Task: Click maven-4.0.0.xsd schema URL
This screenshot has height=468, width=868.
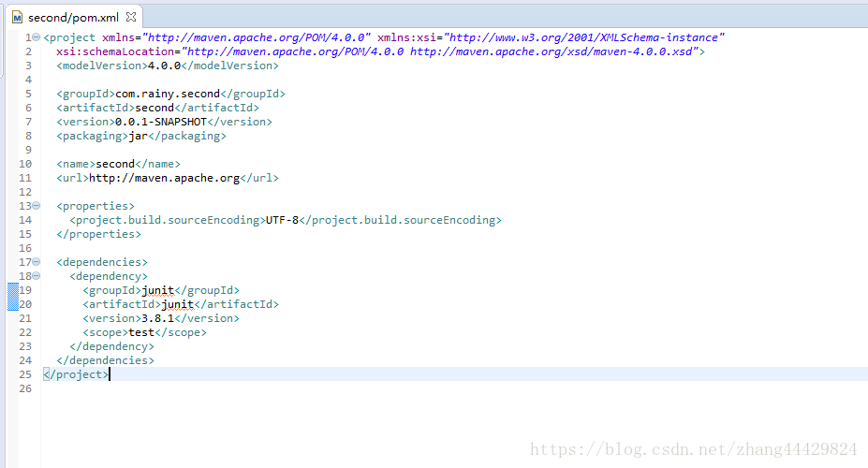Action: 552,51
